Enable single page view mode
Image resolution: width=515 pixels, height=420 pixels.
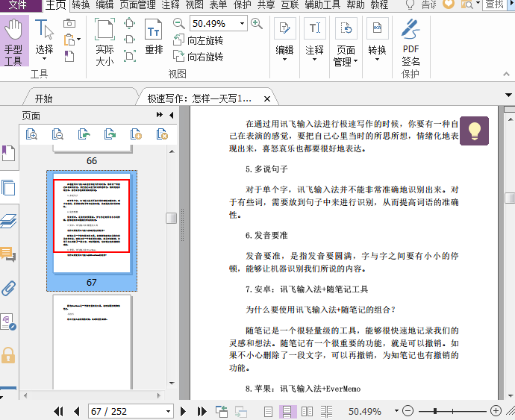pyautogui.click(x=269, y=411)
